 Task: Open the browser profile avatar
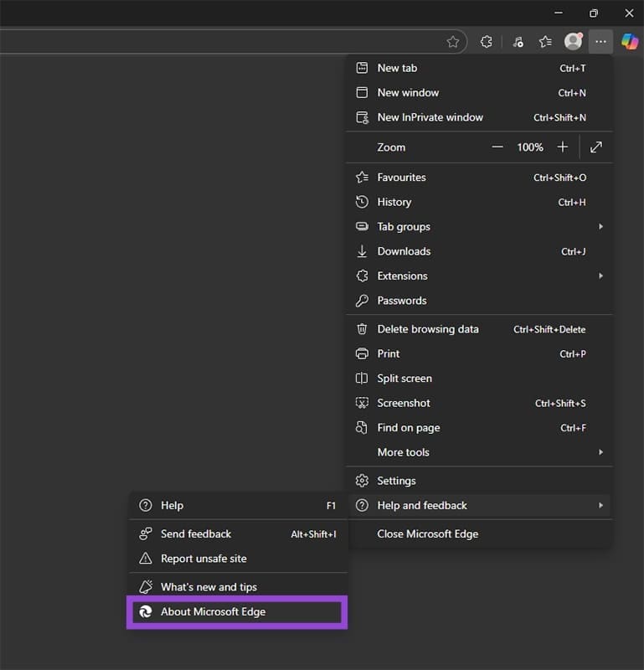pos(573,41)
